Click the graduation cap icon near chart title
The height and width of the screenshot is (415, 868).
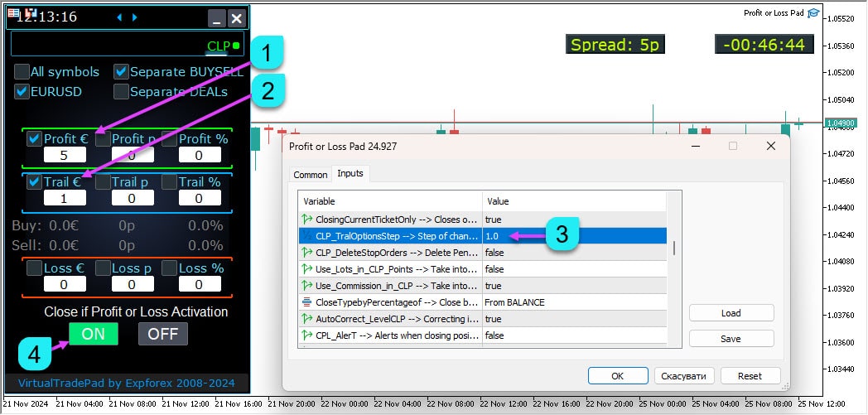[x=813, y=12]
